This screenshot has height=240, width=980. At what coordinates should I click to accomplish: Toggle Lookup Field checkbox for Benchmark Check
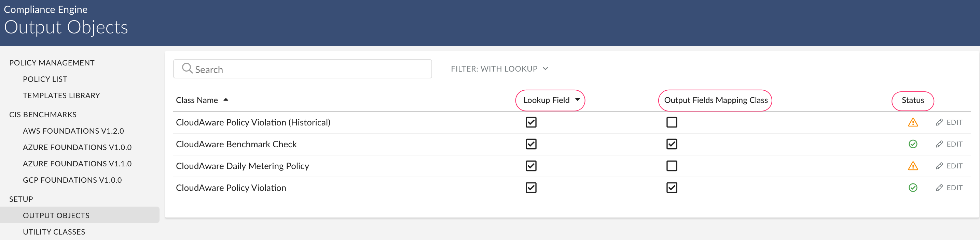click(531, 144)
